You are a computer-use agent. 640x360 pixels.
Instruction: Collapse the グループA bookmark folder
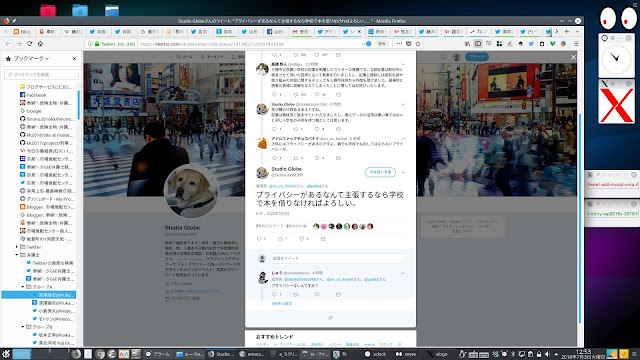click(x=23, y=287)
